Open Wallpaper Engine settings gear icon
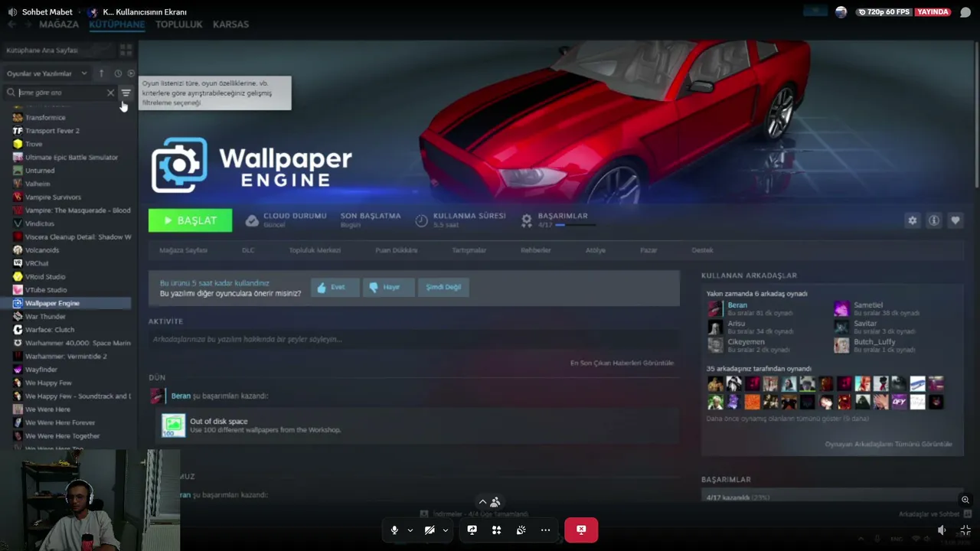The width and height of the screenshot is (980, 551). 912,220
